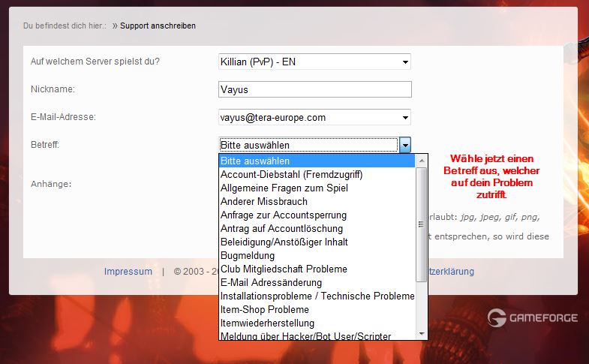This screenshot has height=364, width=589.
Task: Select 'Bitte auswählen' option in list
Action: 315,161
